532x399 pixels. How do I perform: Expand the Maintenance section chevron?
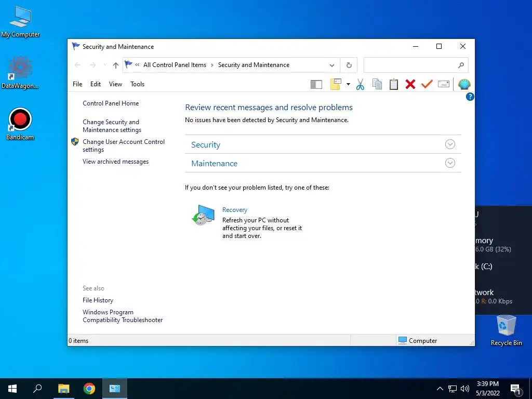pos(450,163)
